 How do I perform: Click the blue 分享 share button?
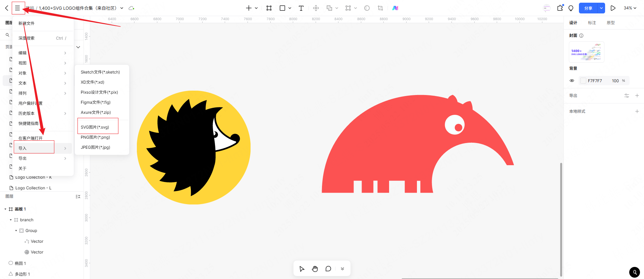pyautogui.click(x=588, y=8)
